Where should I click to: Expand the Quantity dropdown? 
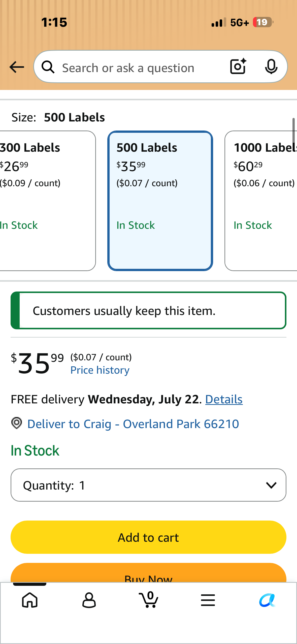click(x=148, y=485)
